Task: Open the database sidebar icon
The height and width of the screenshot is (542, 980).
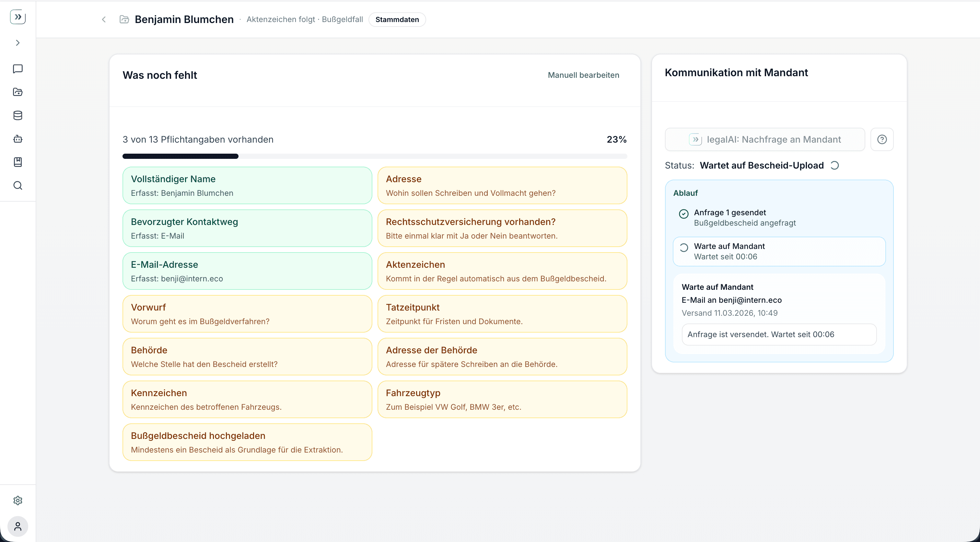Action: click(18, 115)
